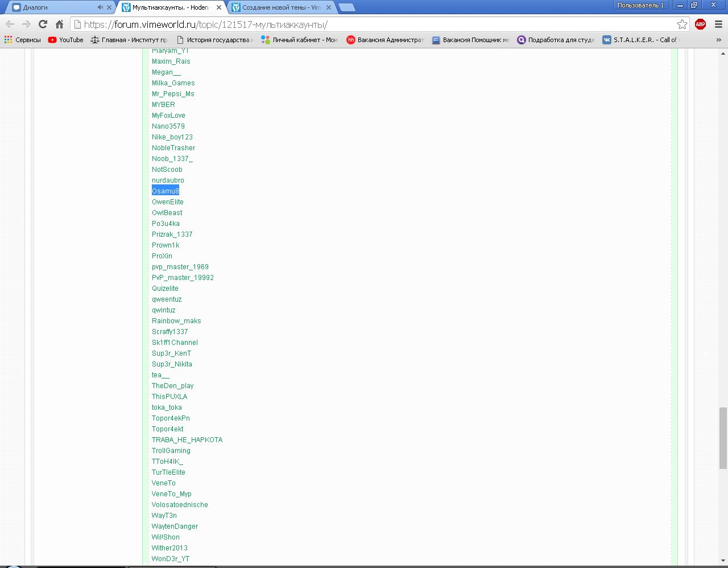Mute audio on the Диалоги tab
The width and height of the screenshot is (728, 568).
pos(100,7)
